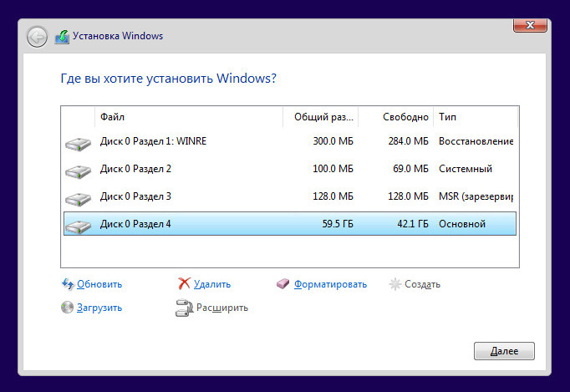
Task: Click the 42.1 ГБ free space cell
Action: (413, 224)
